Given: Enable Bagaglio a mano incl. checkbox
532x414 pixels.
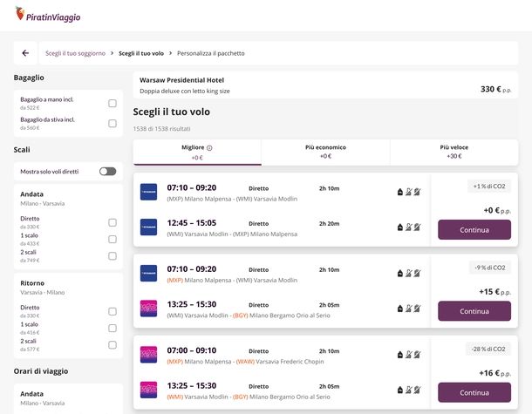Looking at the screenshot, I should pyautogui.click(x=113, y=103).
